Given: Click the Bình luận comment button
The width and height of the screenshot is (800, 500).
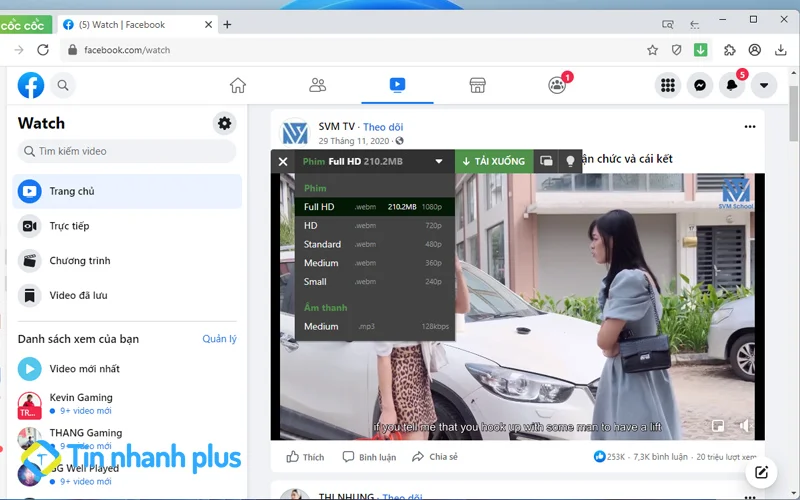Looking at the screenshot, I should (369, 457).
